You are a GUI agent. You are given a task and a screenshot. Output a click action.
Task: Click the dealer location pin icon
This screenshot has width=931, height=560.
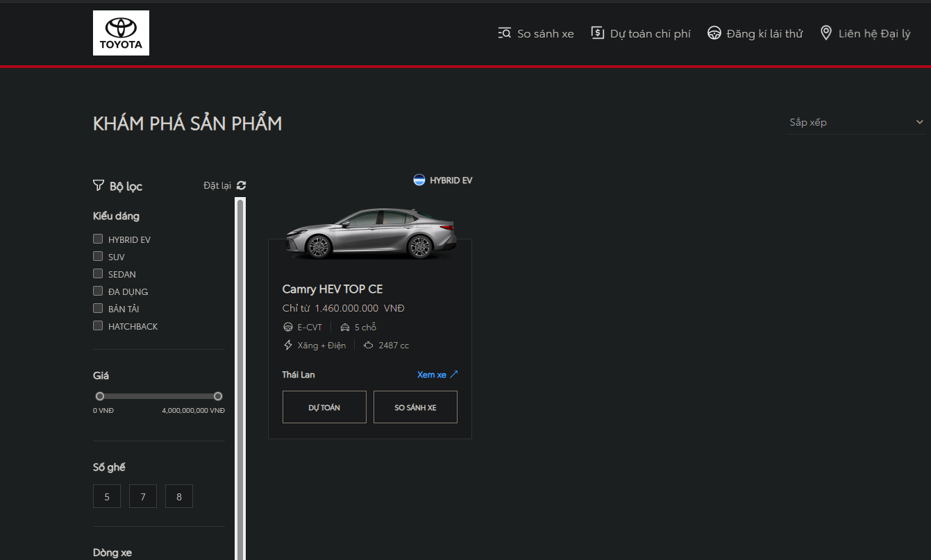click(825, 33)
